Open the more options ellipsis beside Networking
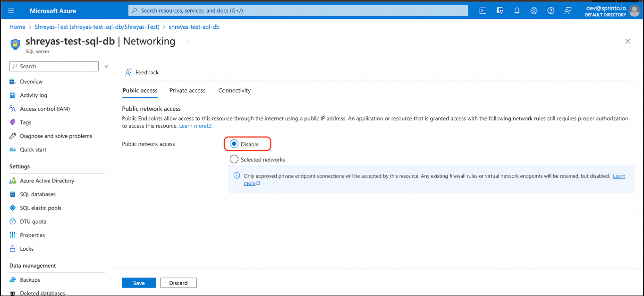 point(189,41)
